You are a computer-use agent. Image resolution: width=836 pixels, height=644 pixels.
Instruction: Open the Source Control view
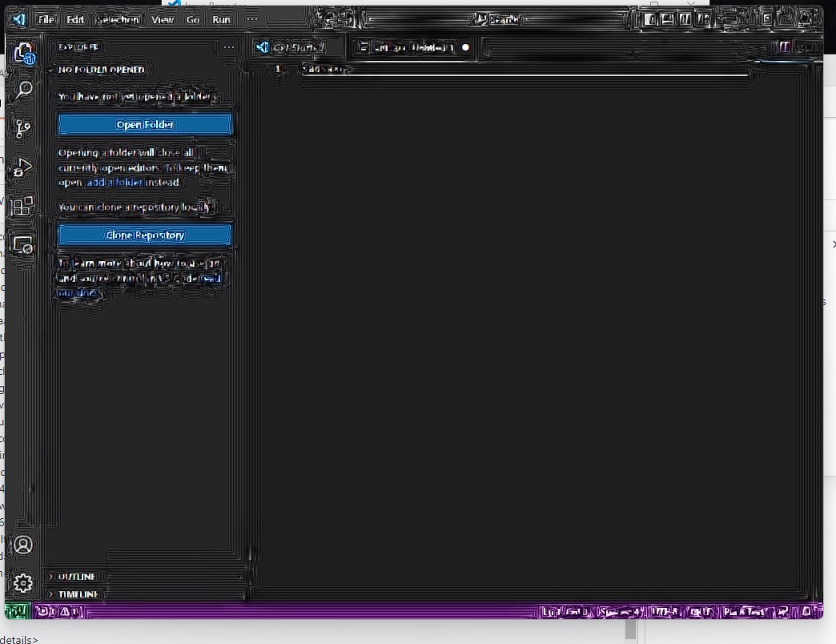click(23, 128)
